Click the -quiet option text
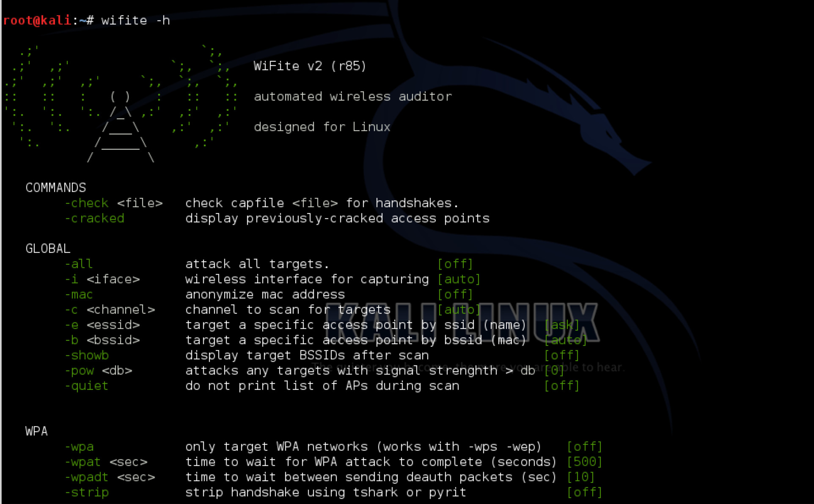 (87, 386)
